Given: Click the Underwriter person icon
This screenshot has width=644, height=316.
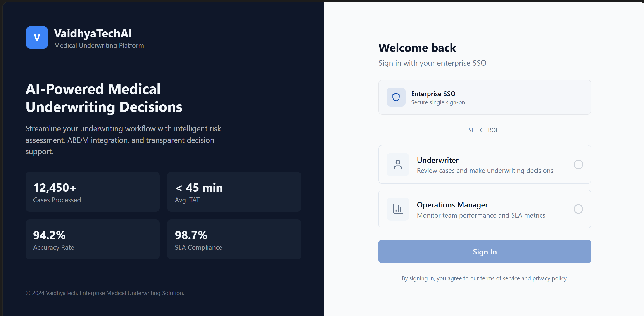Looking at the screenshot, I should [397, 164].
